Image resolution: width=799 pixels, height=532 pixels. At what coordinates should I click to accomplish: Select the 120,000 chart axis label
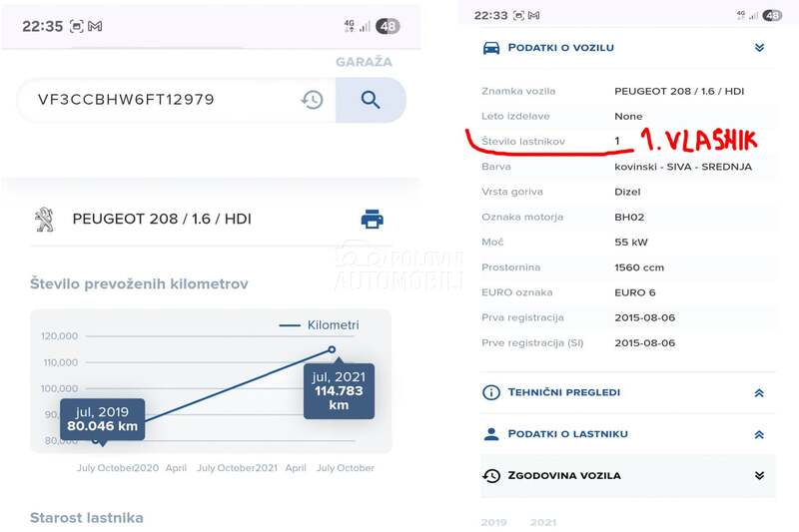click(60, 336)
